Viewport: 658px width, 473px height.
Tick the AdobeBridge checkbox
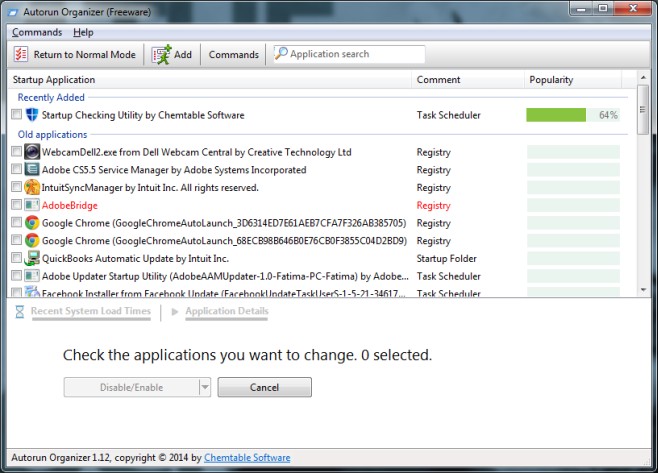pyautogui.click(x=16, y=204)
